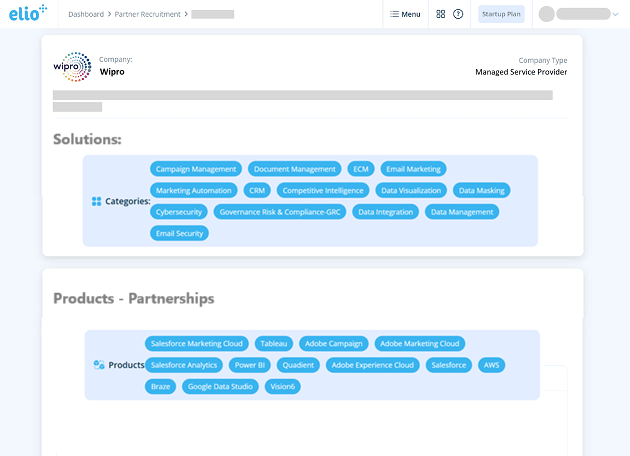Click the Wipro company logo
The image size is (630, 456).
tap(72, 67)
